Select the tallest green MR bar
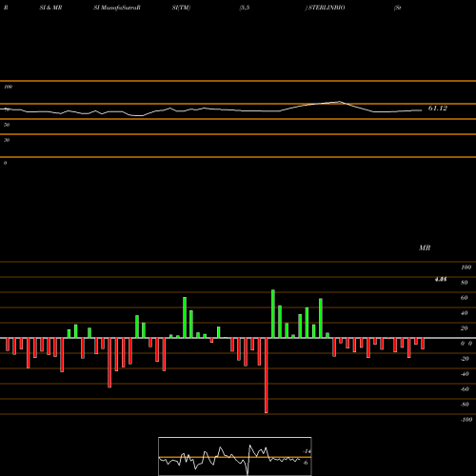Screen dimensions: 476x476 tap(273, 314)
